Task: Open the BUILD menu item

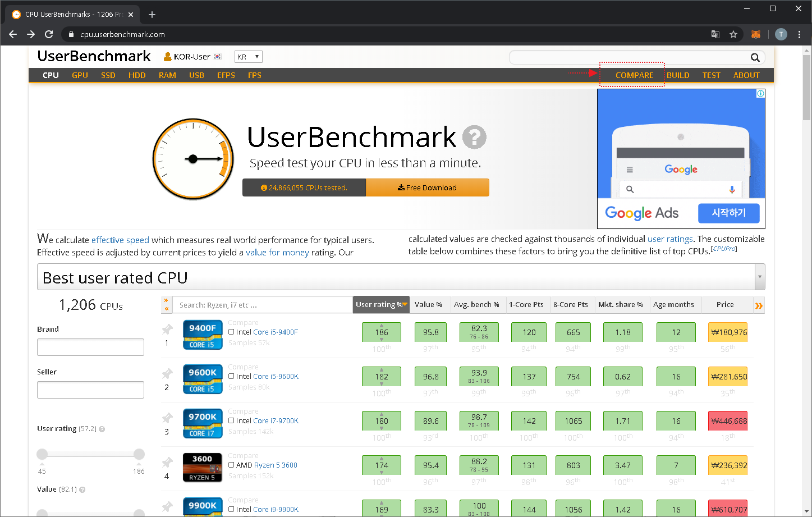Action: pos(678,75)
